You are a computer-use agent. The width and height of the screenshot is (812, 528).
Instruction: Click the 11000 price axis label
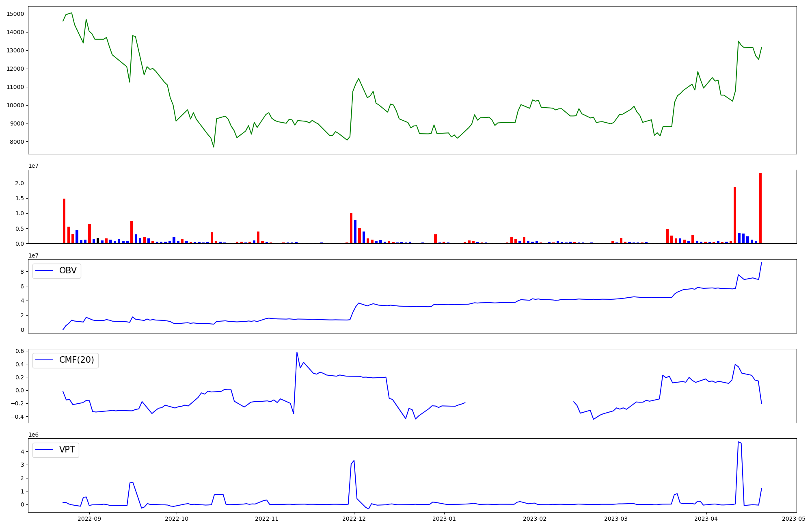15,87
